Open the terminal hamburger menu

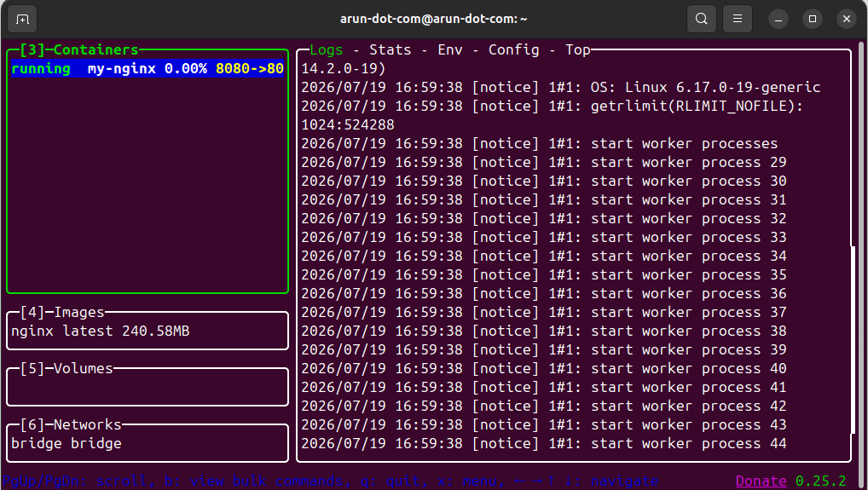pyautogui.click(x=738, y=19)
